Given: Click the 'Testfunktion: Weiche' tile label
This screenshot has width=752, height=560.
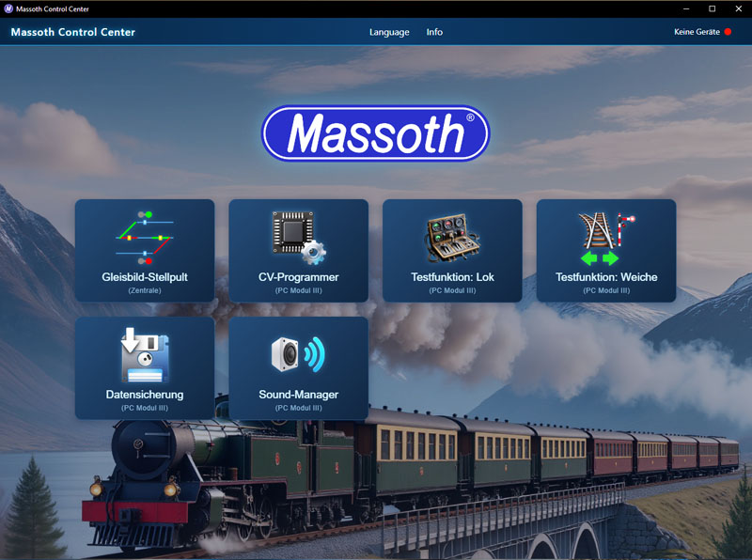Looking at the screenshot, I should [606, 277].
